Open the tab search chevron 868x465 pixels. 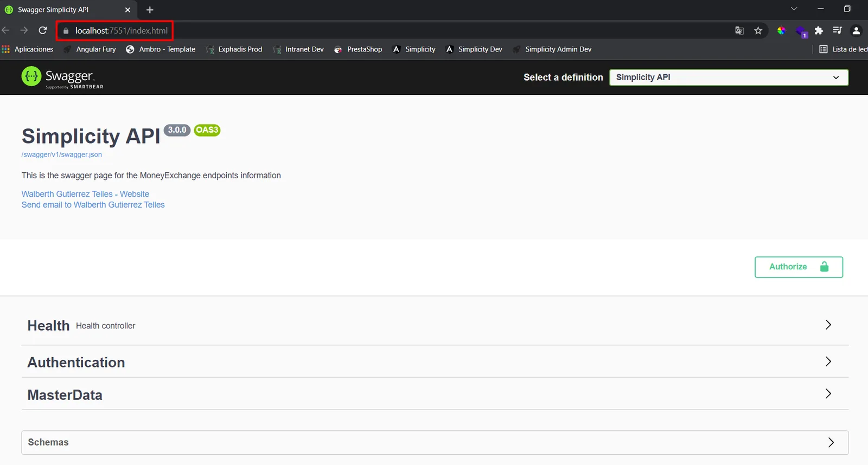pyautogui.click(x=794, y=9)
